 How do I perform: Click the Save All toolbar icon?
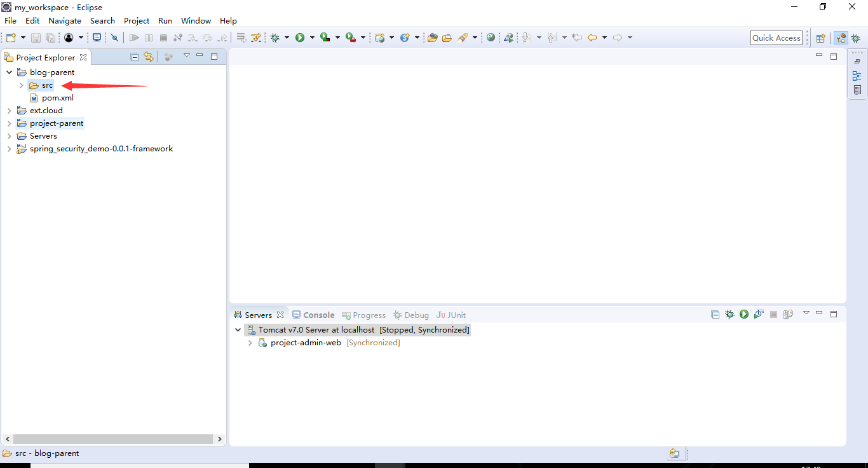point(50,38)
